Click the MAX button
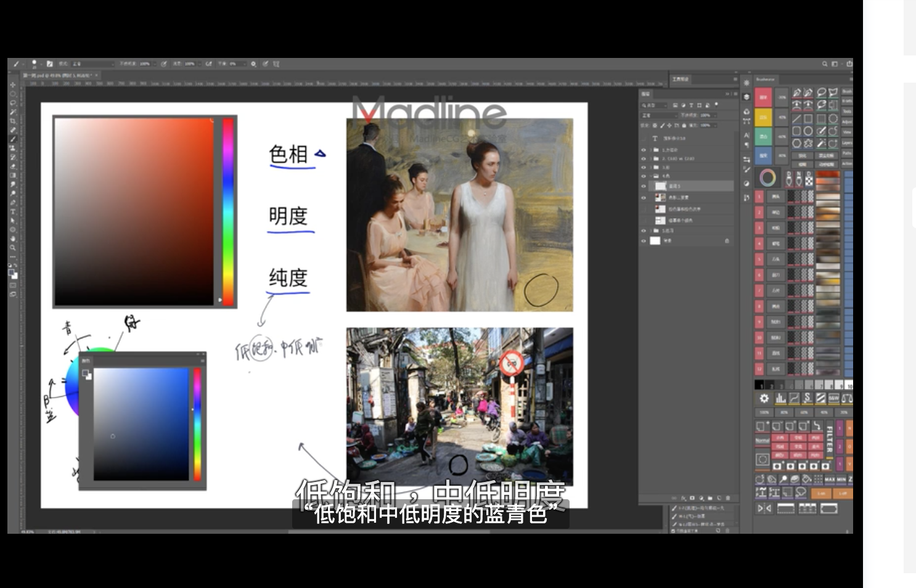 (830, 480)
